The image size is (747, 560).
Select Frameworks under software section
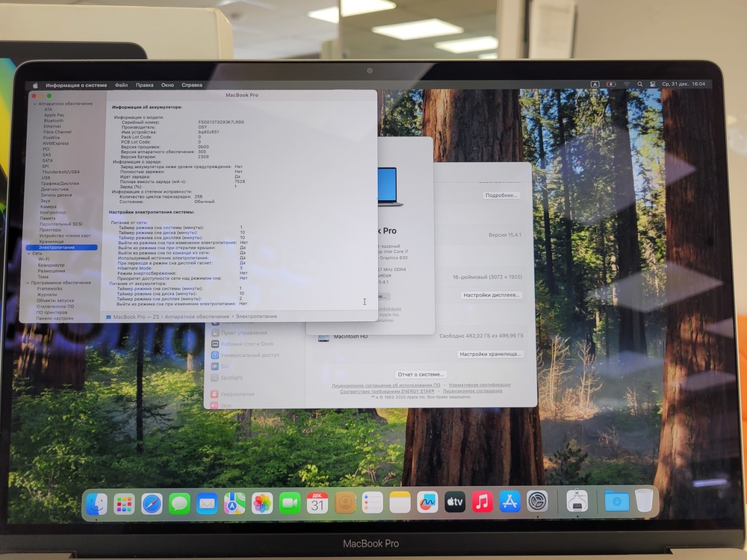point(49,288)
